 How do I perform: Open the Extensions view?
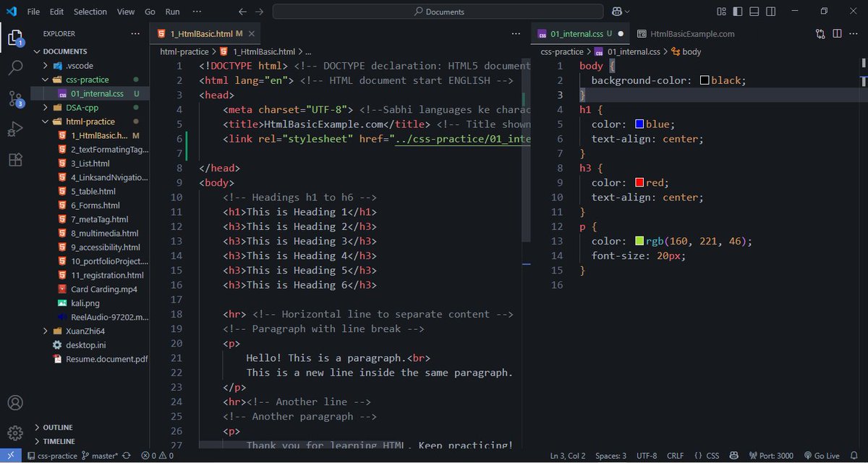pyautogui.click(x=15, y=160)
